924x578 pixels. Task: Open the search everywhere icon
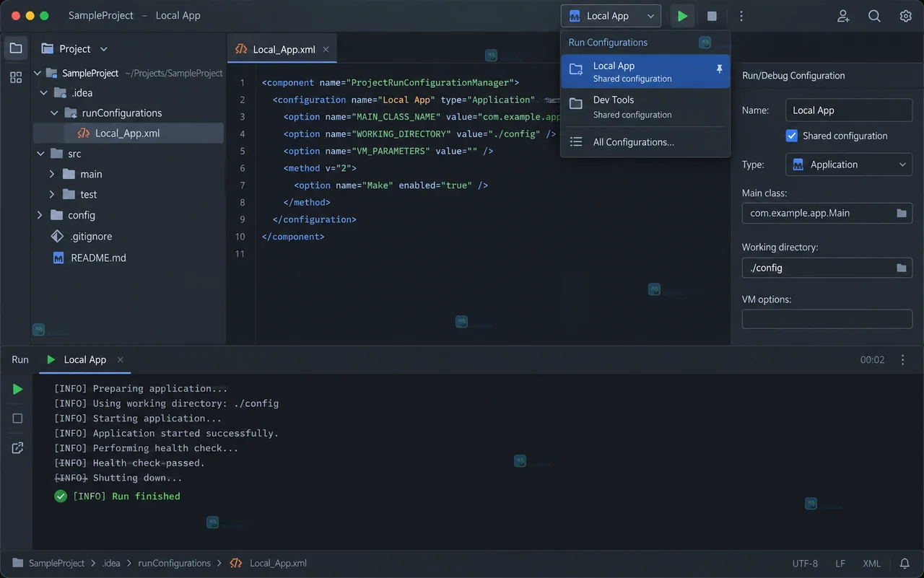pyautogui.click(x=874, y=16)
